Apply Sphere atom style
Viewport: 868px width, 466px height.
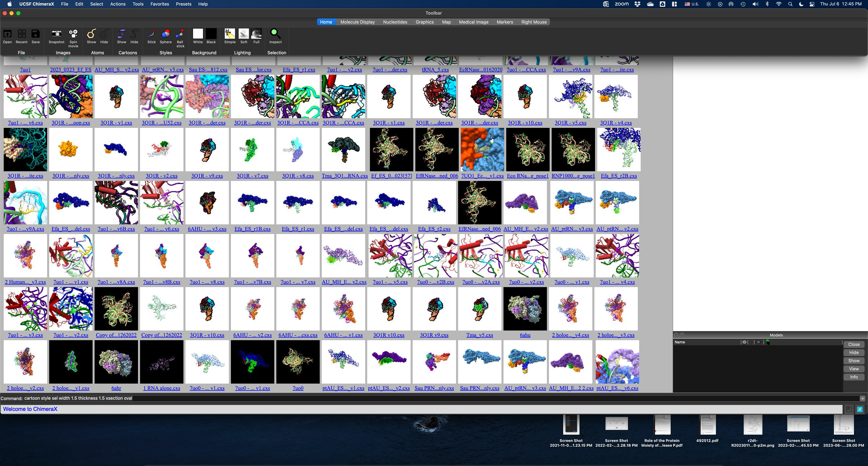165,34
